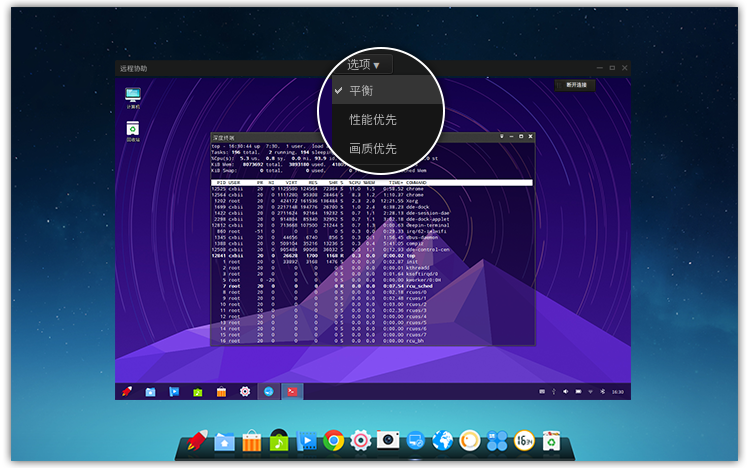This screenshot has width=749, height=468.
Task: Launch the rocket launcher in remote taskbar
Action: pyautogui.click(x=127, y=392)
